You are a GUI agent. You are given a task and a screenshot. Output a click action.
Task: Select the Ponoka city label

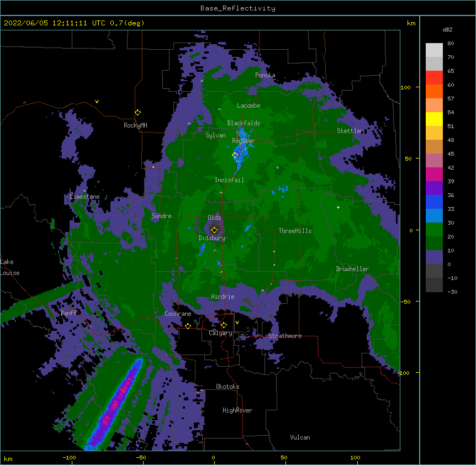pos(265,75)
